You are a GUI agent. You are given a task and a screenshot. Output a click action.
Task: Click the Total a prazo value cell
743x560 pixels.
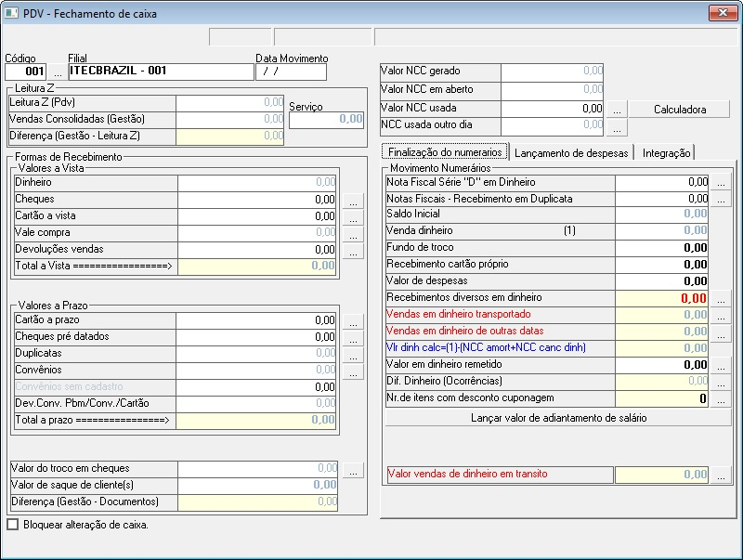[x=256, y=421]
